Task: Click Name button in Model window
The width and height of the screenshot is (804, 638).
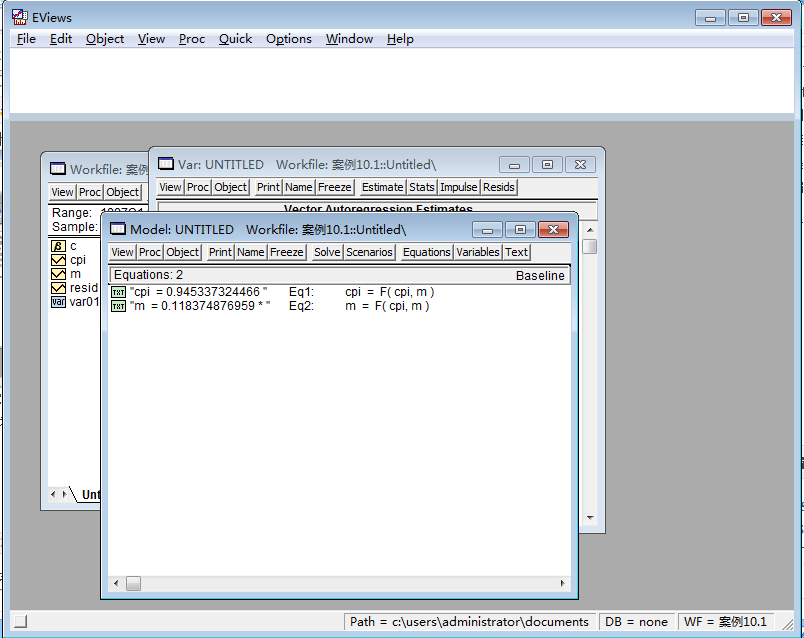Action: click(x=251, y=252)
